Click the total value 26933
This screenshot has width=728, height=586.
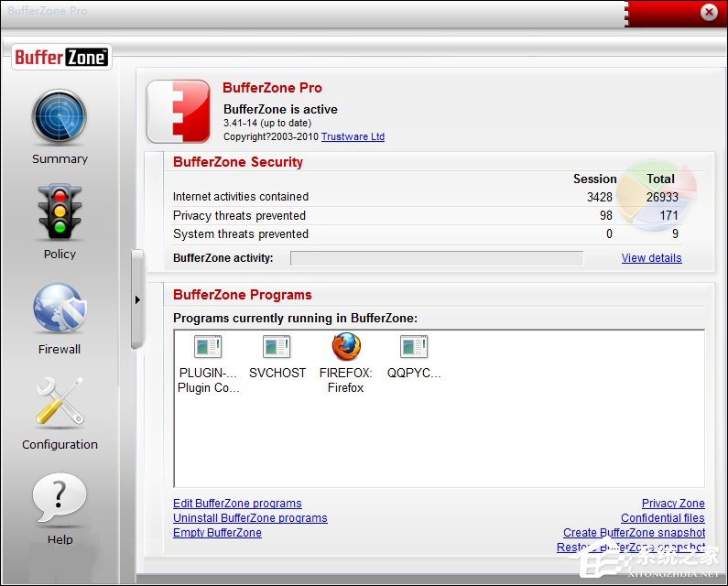point(662,197)
